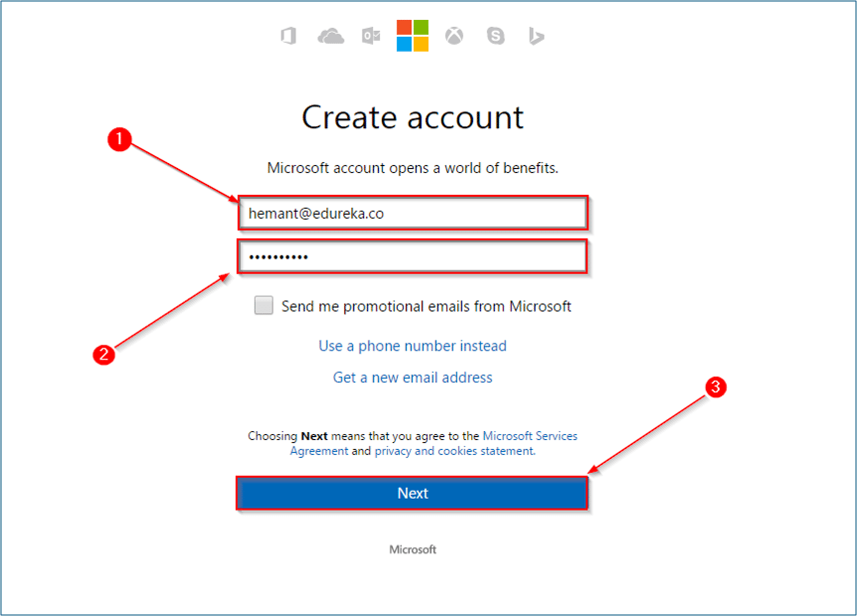Click the 'Microsoft' footer text

[413, 549]
